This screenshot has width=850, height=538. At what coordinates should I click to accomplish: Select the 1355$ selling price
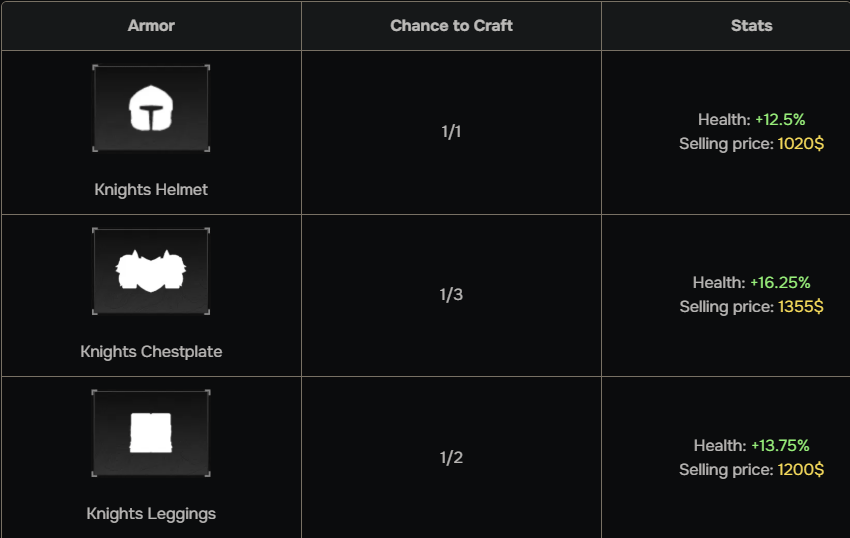[x=800, y=307]
